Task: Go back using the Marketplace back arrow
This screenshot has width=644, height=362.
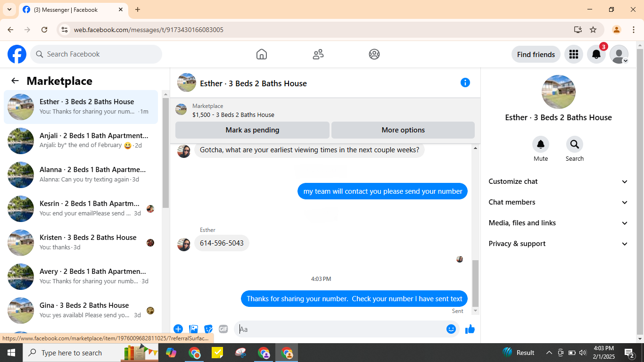Action: 15,81
